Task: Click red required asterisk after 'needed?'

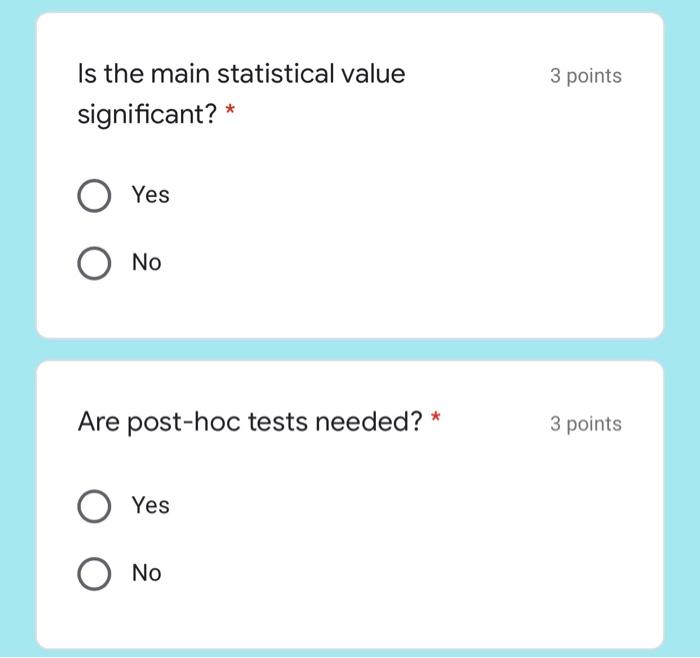Action: click(434, 419)
